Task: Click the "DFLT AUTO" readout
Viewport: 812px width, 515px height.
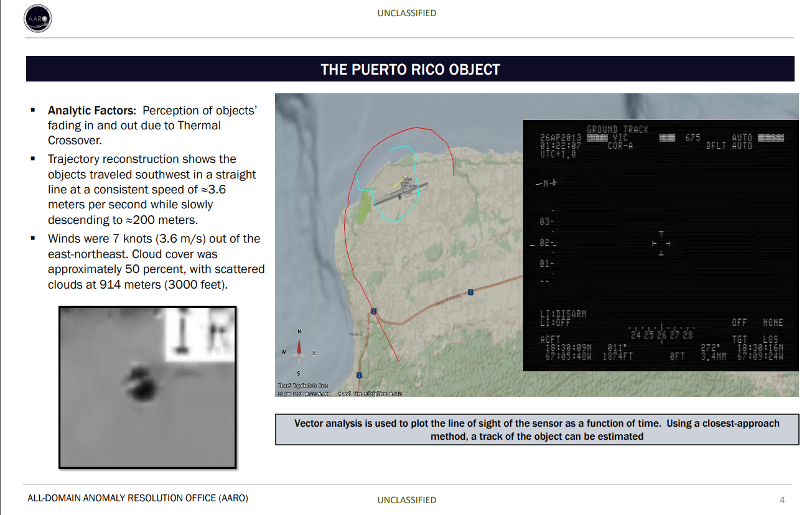Action: (729, 146)
